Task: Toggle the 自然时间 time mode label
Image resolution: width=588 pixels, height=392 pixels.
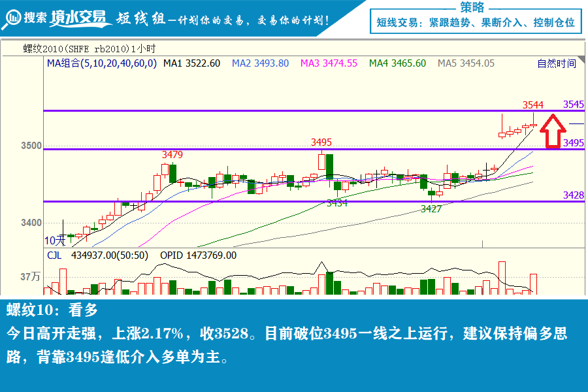Action: click(x=557, y=63)
